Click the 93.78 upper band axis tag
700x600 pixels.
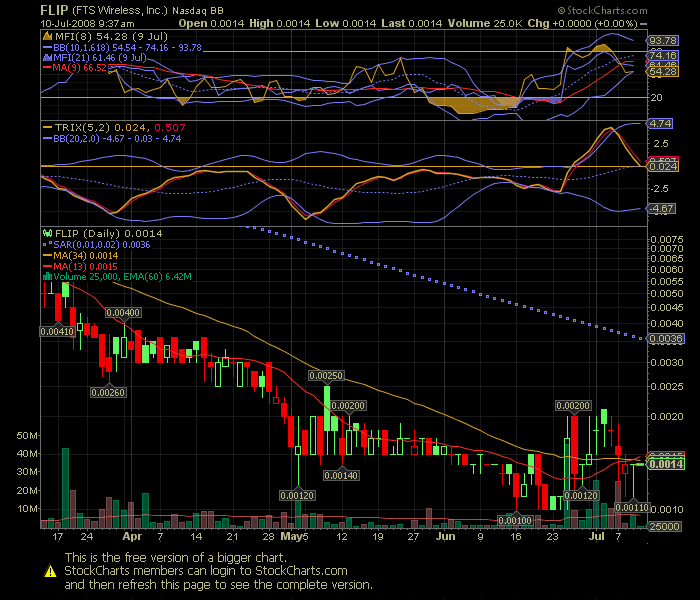point(662,41)
